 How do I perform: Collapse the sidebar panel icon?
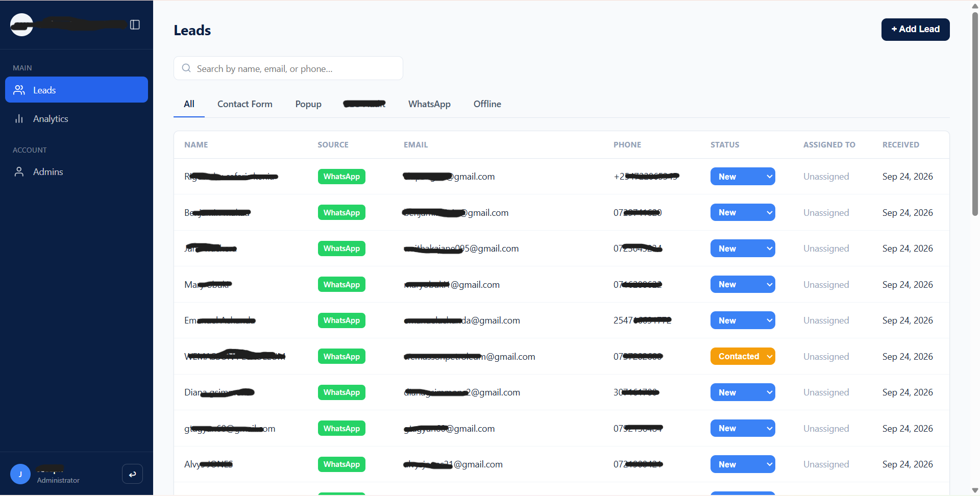coord(135,24)
